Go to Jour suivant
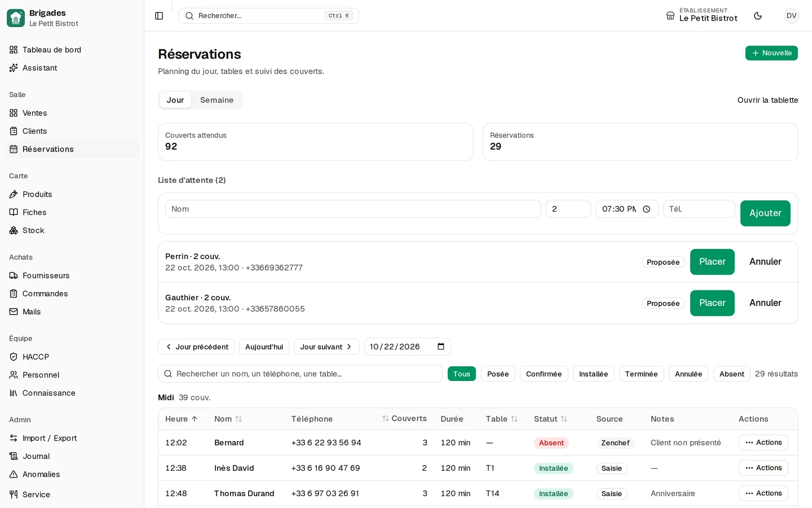The width and height of the screenshot is (812, 508). [326, 347]
